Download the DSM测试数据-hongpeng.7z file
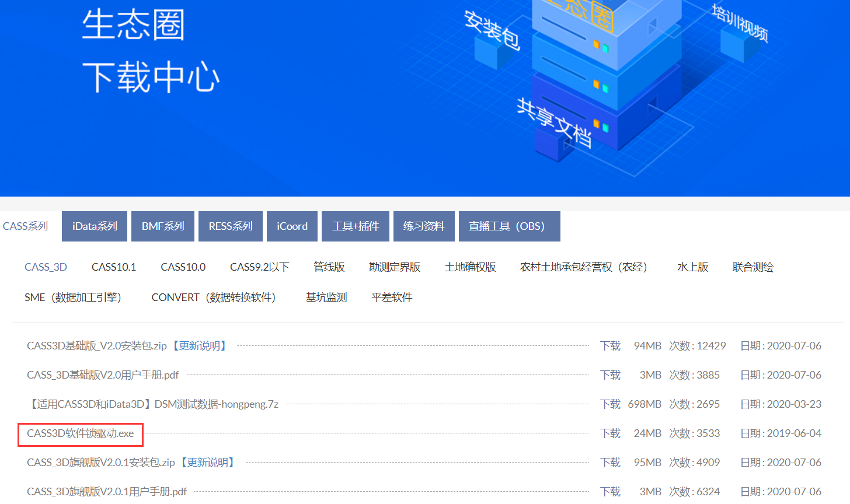The height and width of the screenshot is (504, 850). [610, 404]
